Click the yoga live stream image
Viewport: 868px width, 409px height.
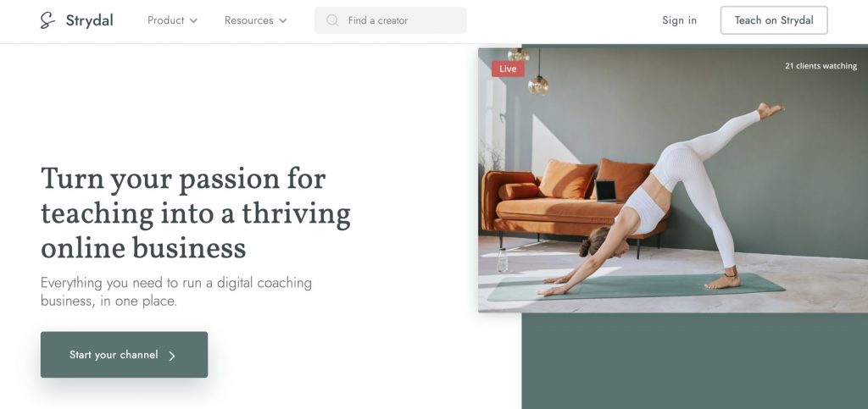click(x=673, y=180)
